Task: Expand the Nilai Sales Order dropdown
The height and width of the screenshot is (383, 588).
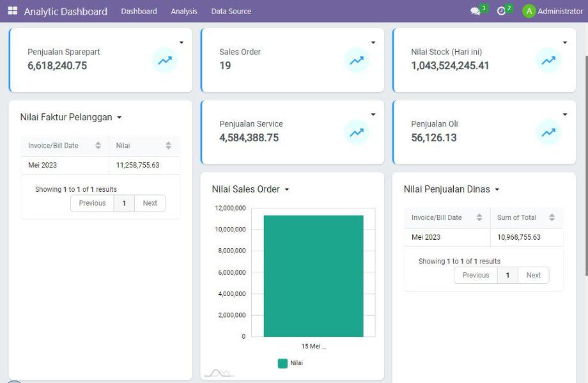Action: [287, 190]
